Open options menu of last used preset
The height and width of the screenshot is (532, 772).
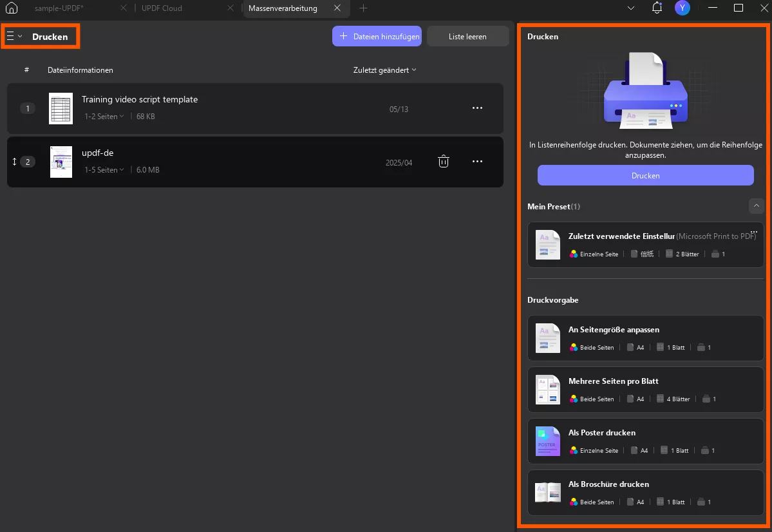754,231
